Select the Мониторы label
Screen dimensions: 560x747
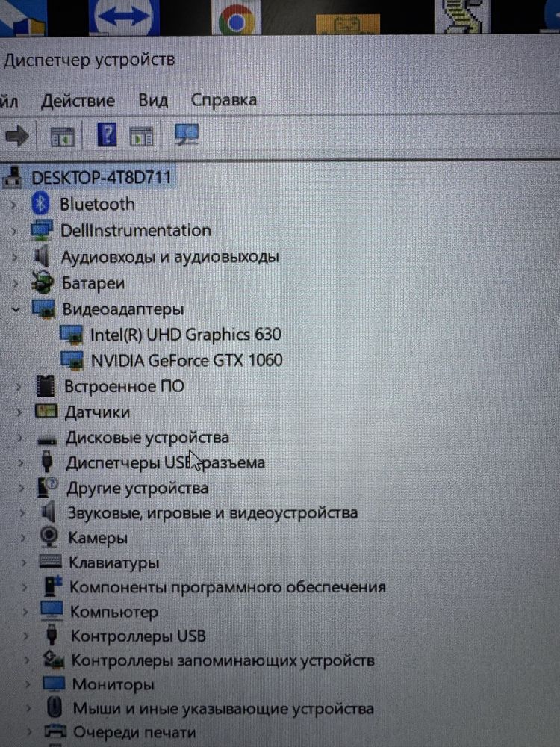(113, 684)
